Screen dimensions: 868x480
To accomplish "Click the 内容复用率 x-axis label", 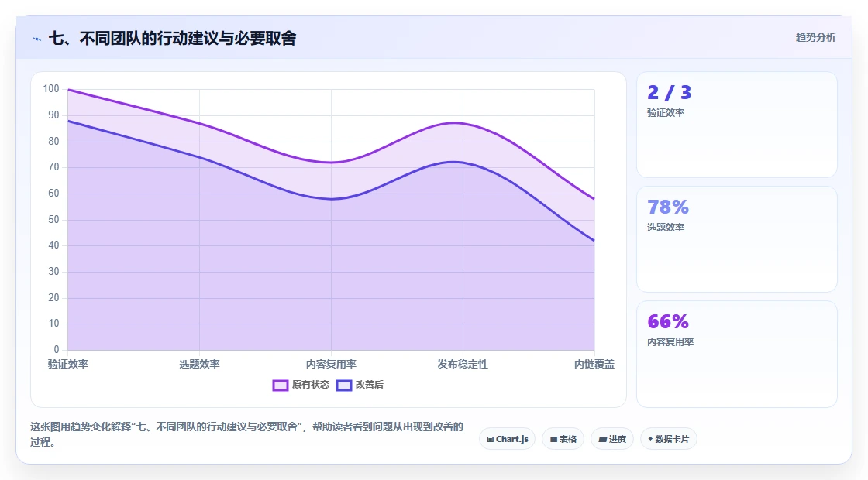I will tap(331, 364).
